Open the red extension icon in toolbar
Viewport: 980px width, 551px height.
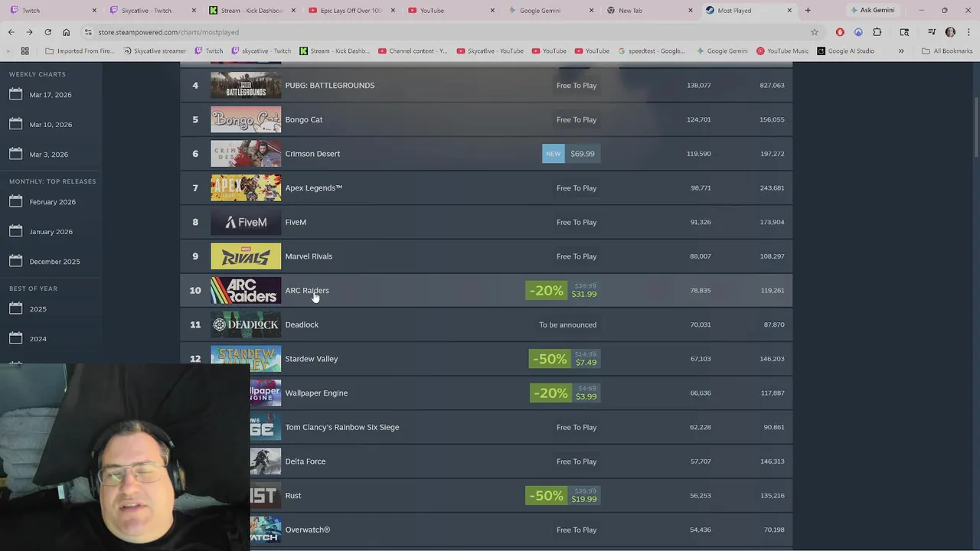point(840,32)
